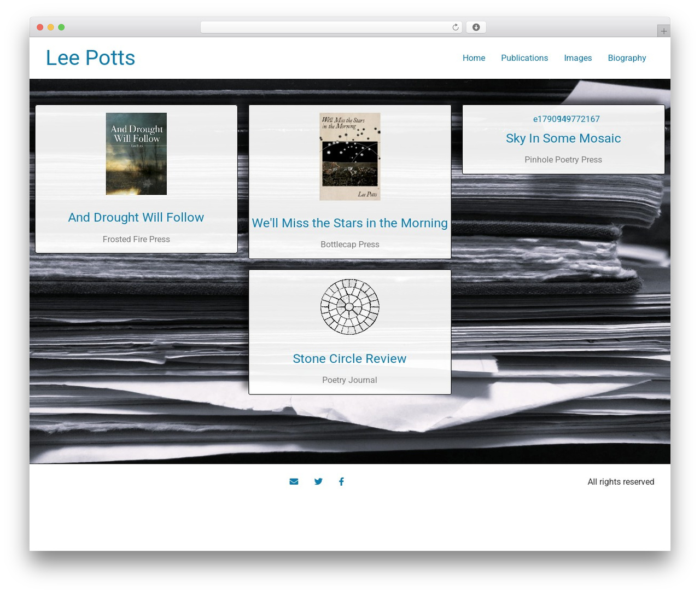Open the We'll Miss the Stars book cover image

point(350,156)
